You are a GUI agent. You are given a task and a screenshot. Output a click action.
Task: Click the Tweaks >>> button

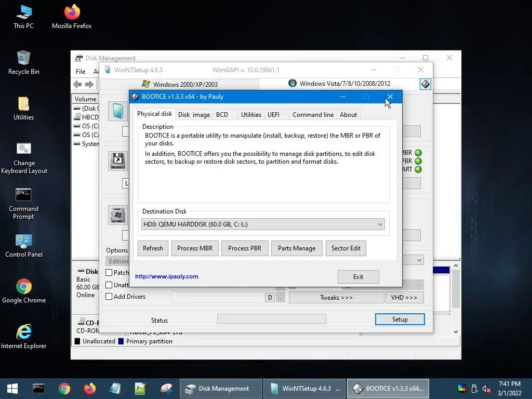[x=336, y=298]
